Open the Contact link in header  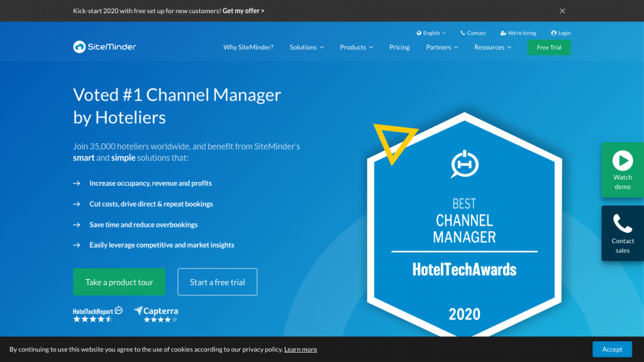[473, 33]
